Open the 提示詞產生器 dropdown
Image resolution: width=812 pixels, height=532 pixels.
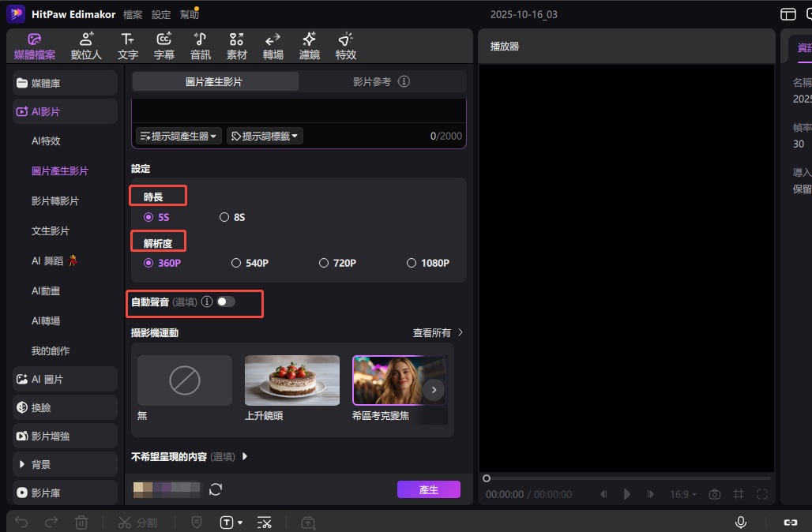tap(179, 136)
